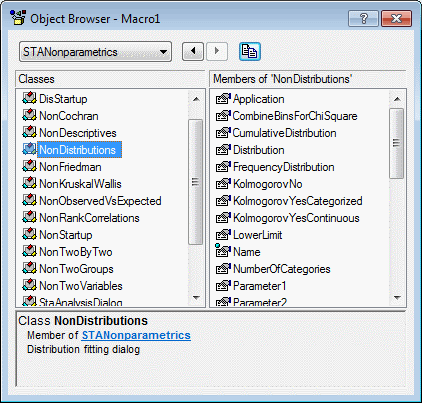Select the Distribution member name
Viewport: 422px width, 403px height.
[259, 150]
